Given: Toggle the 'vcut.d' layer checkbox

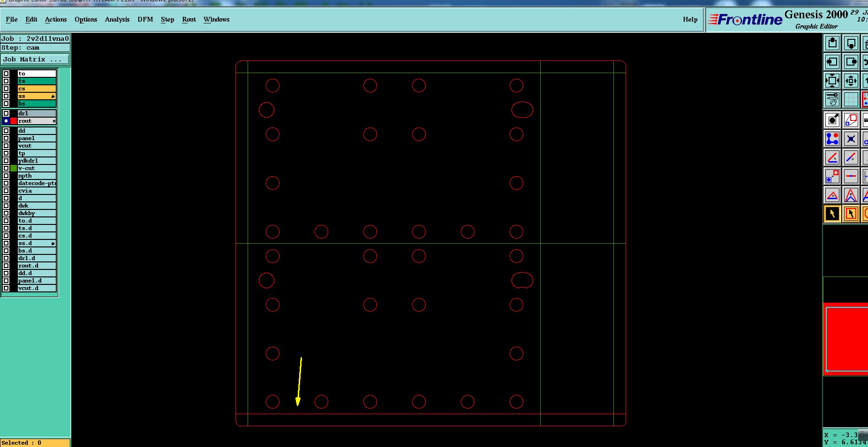Looking at the screenshot, I should point(6,288).
